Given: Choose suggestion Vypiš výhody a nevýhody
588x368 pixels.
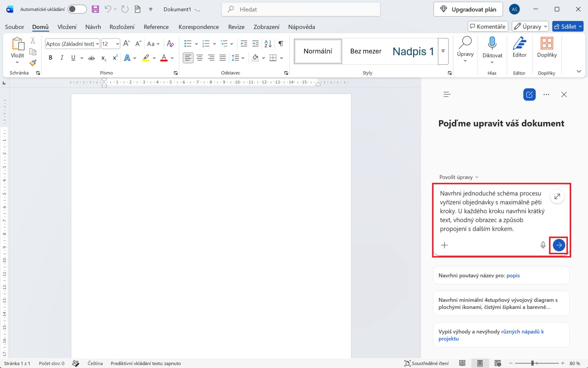Looking at the screenshot, I should (x=501, y=335).
